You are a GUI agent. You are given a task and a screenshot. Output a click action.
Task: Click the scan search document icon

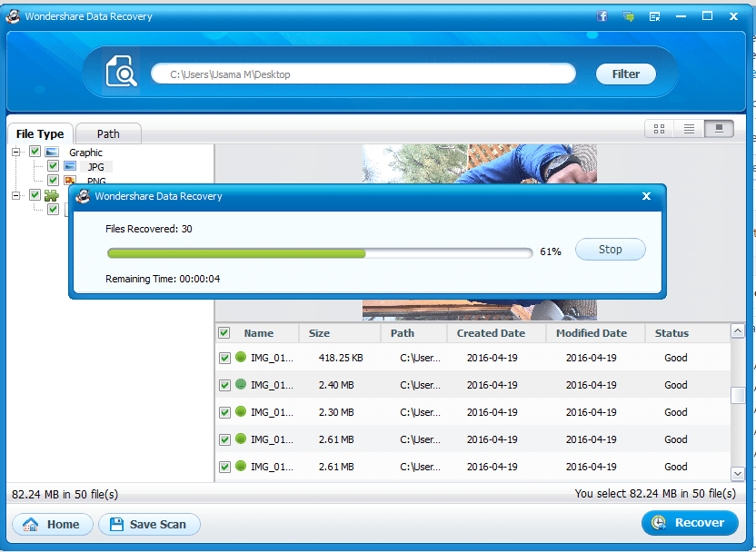point(122,72)
